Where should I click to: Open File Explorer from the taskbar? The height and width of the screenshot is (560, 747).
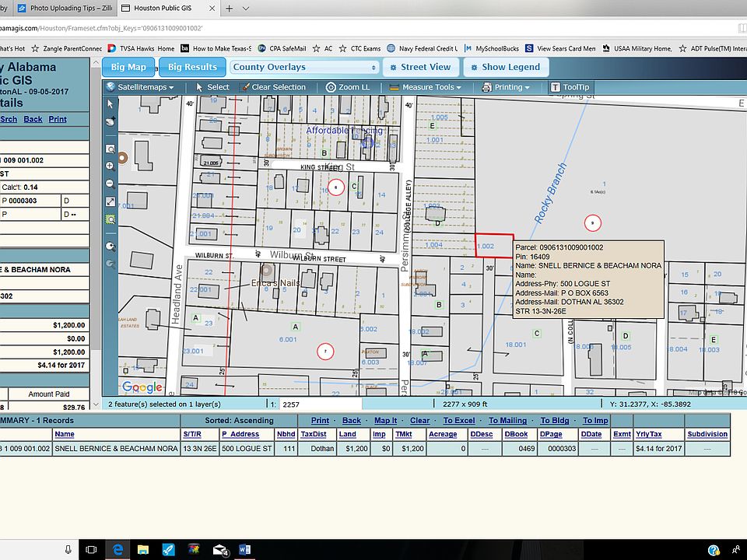coord(143,550)
